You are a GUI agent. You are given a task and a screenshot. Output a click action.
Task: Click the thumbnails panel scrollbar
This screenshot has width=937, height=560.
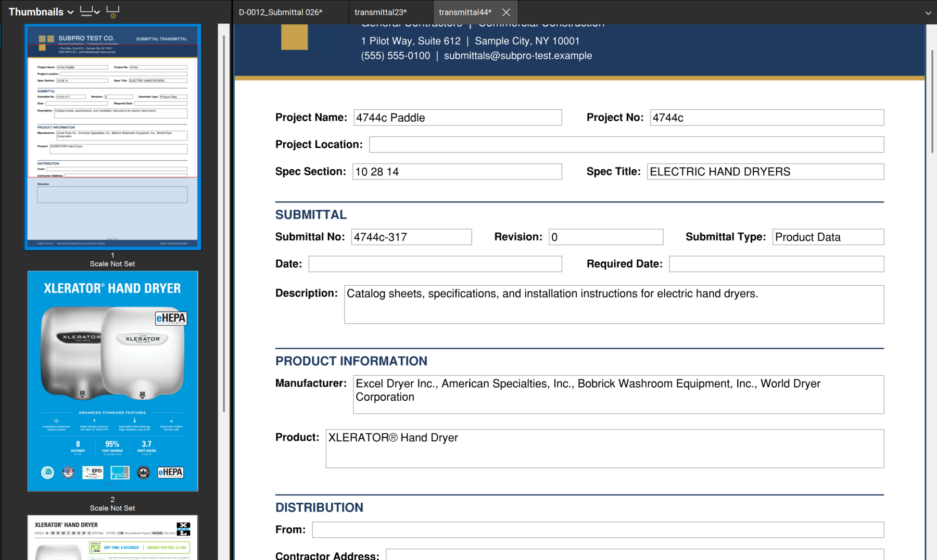pos(224,224)
